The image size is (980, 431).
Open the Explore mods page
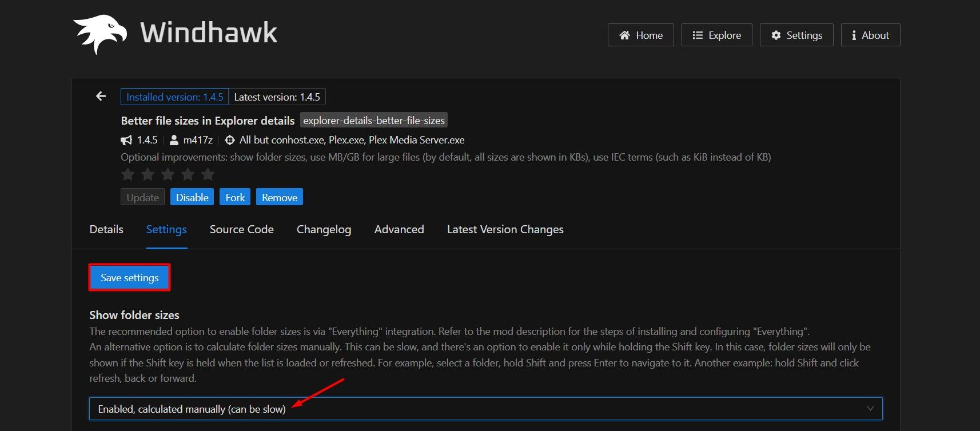coord(717,35)
